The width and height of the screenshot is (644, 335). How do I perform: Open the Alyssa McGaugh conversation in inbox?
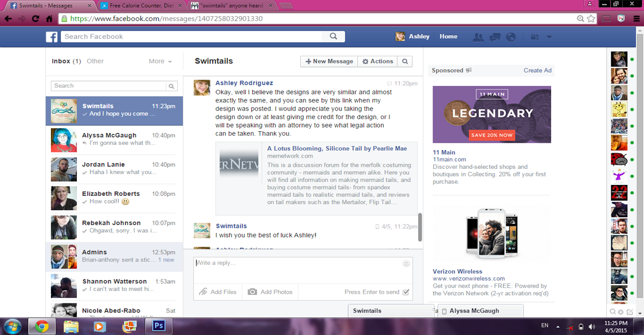(x=114, y=139)
